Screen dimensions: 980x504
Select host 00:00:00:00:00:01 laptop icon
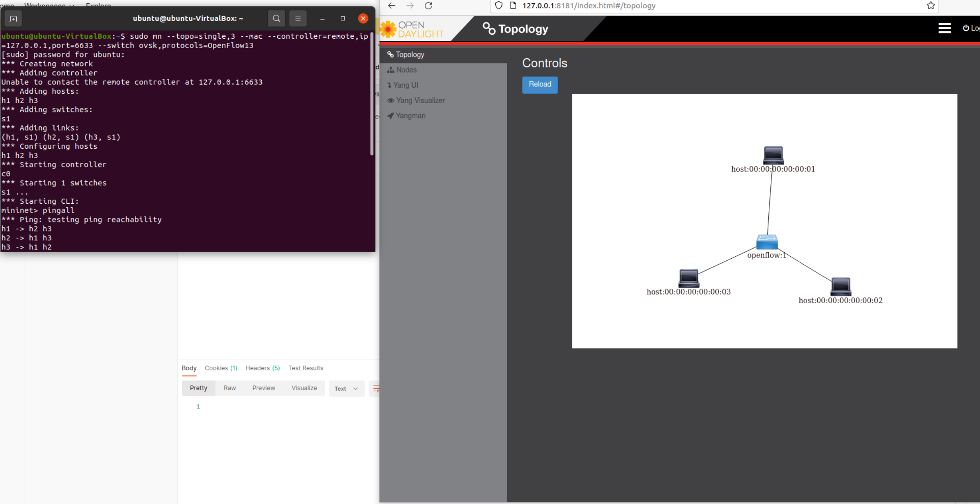click(773, 155)
